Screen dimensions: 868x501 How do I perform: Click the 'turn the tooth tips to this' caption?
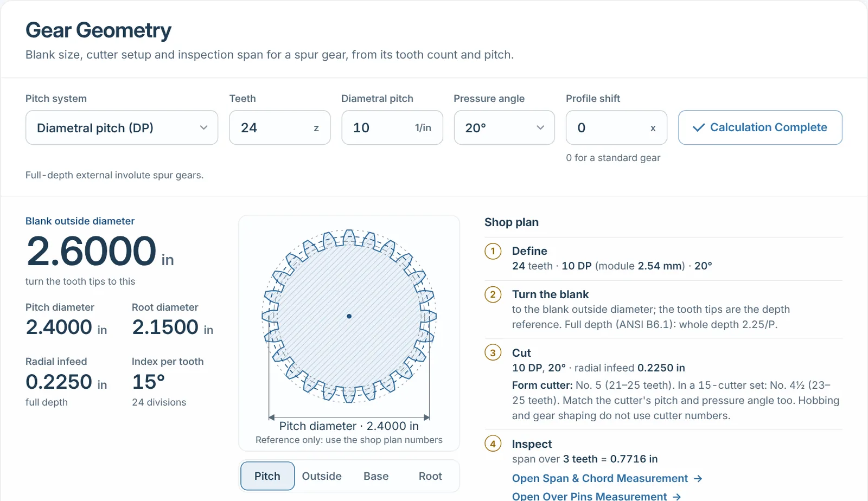(80, 281)
